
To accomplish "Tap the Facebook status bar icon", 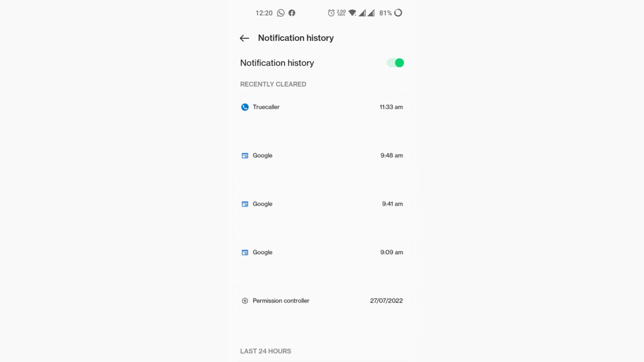I will click(x=292, y=13).
